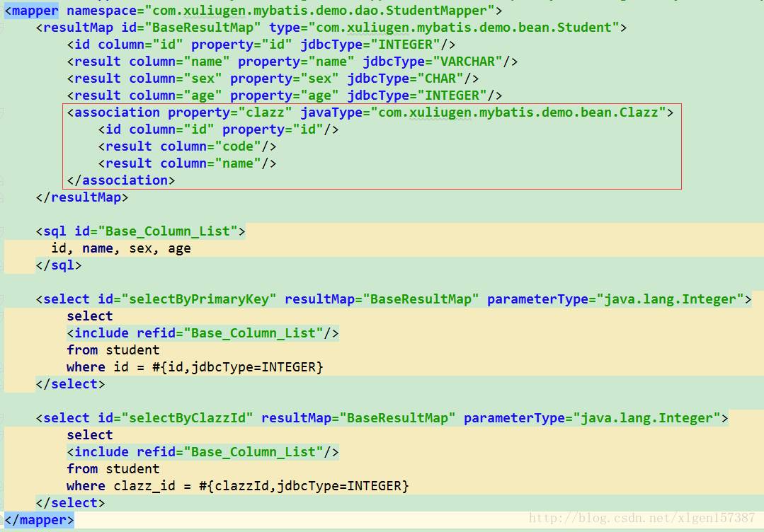Click the selectByClazzId id value
The image size is (764, 532).
tap(190, 418)
